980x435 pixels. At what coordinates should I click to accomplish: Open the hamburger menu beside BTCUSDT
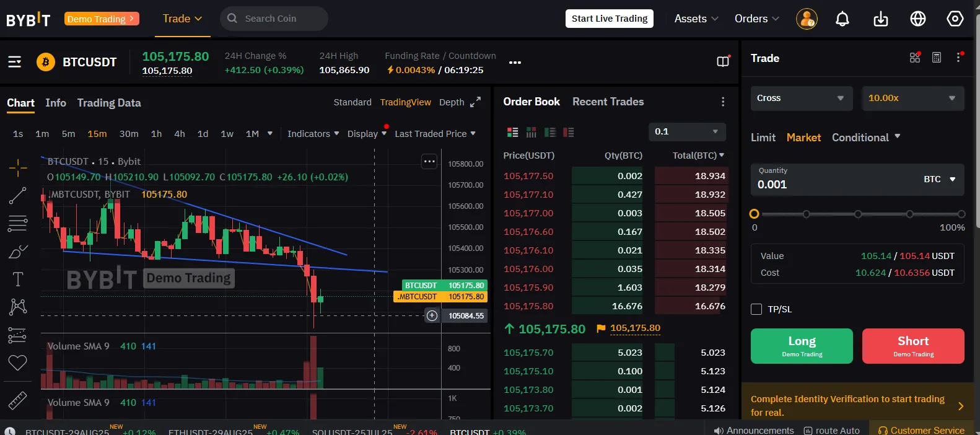coord(15,62)
